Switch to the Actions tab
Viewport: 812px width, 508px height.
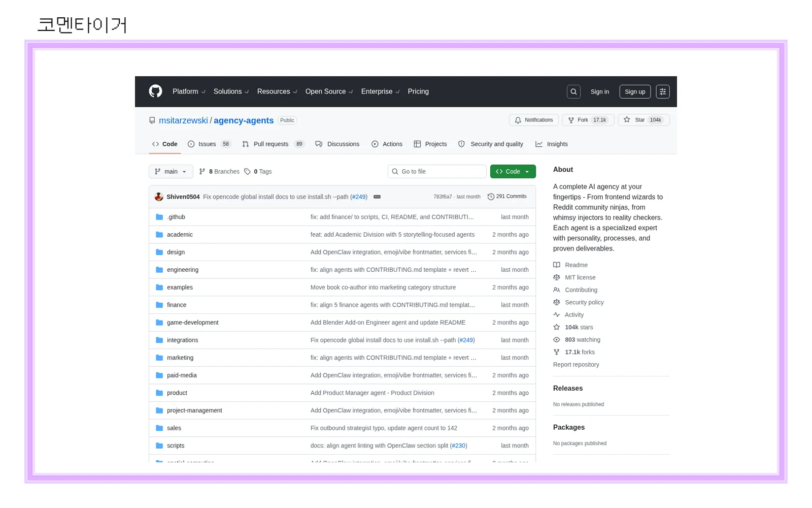[387, 144]
